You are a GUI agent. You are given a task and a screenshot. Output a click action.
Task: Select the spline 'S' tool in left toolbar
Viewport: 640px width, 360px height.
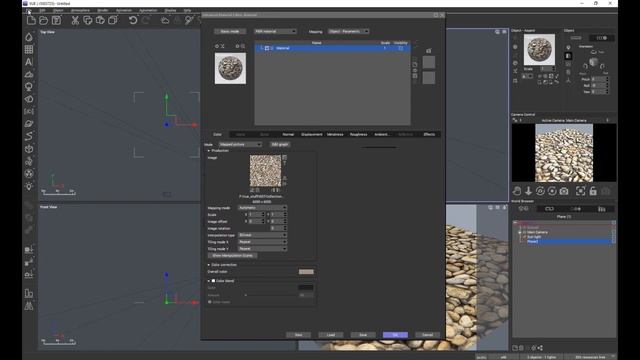[29, 136]
